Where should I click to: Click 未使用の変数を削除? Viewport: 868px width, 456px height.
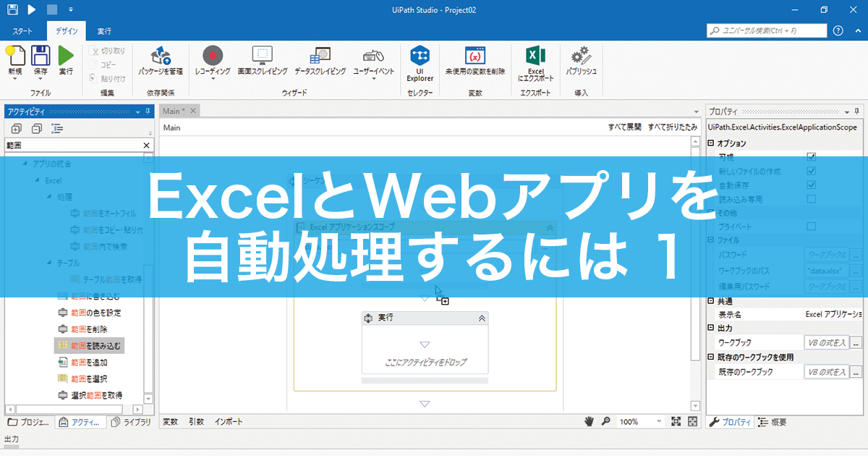(475, 61)
